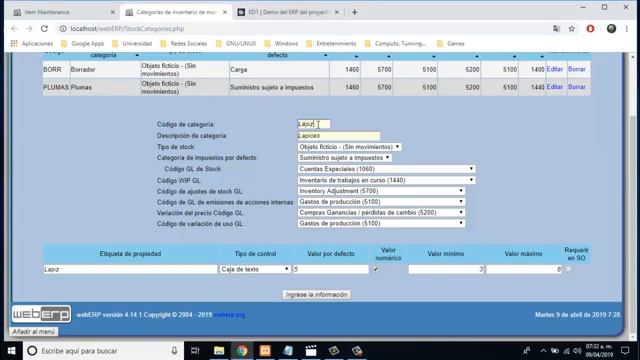Screen dimensions: 640x360
Task: Click the Ingrese la información button
Action: click(x=316, y=294)
